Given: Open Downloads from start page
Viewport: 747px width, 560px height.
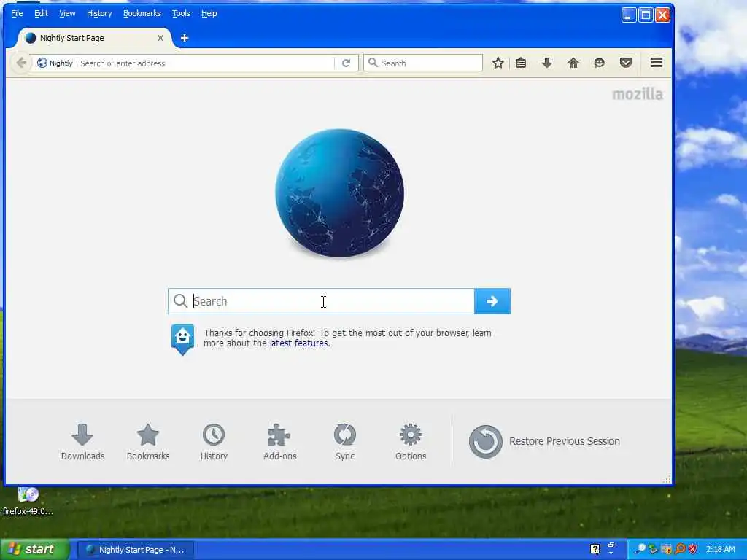Looking at the screenshot, I should click(x=82, y=441).
